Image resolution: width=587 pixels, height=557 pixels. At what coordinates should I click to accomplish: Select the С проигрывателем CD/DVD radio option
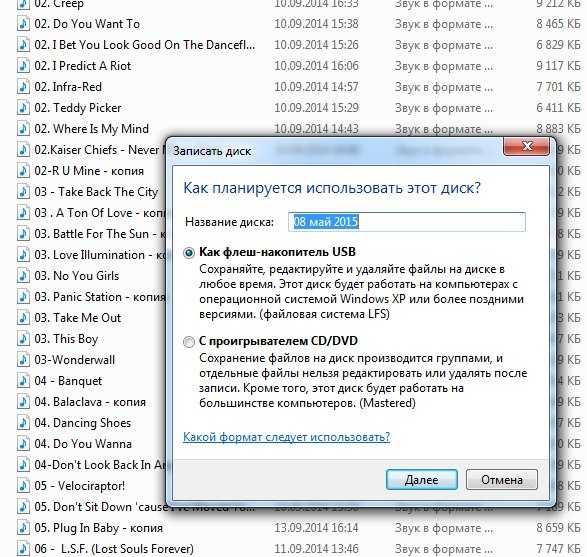[189, 342]
